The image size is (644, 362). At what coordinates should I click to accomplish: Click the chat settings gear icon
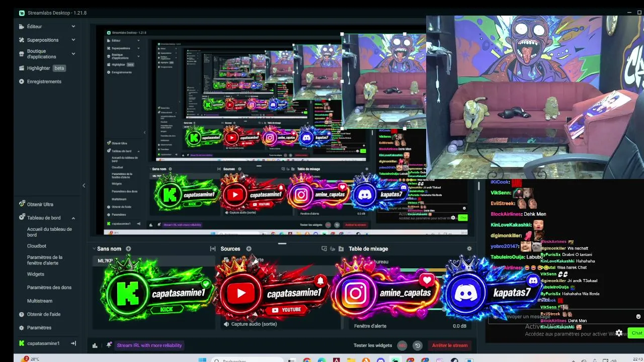tap(619, 333)
